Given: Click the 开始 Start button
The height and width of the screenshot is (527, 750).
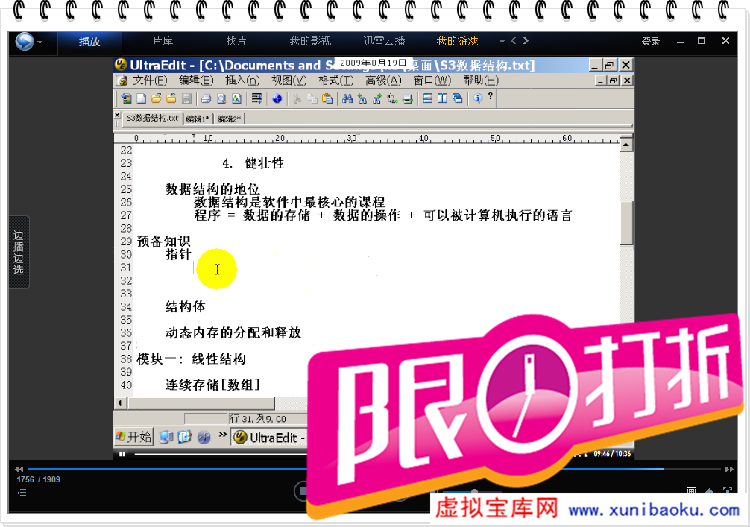Looking at the screenshot, I should (134, 437).
